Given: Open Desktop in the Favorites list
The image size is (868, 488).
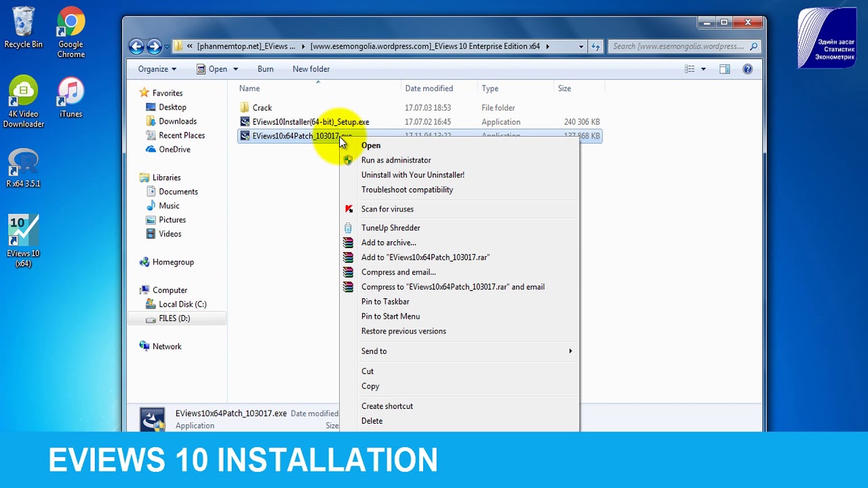Looking at the screenshot, I should pyautogui.click(x=172, y=107).
